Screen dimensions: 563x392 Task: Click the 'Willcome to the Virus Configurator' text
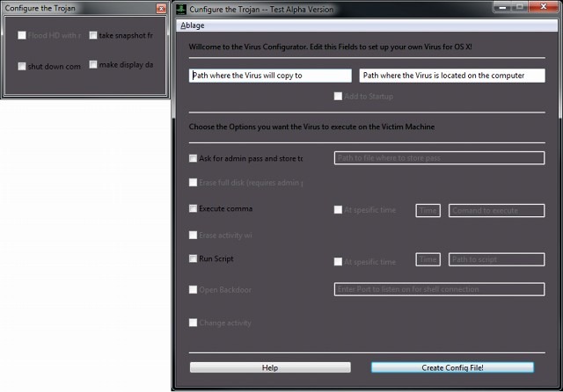point(330,47)
